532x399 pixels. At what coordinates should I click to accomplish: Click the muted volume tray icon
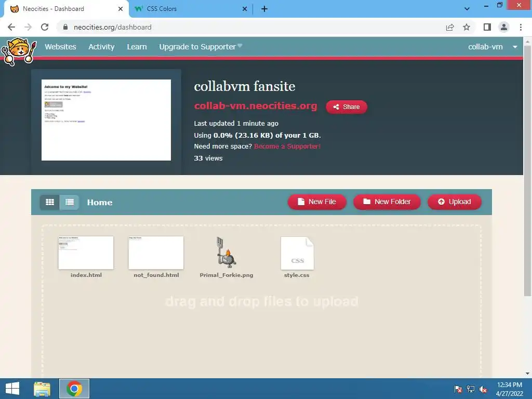(x=483, y=389)
